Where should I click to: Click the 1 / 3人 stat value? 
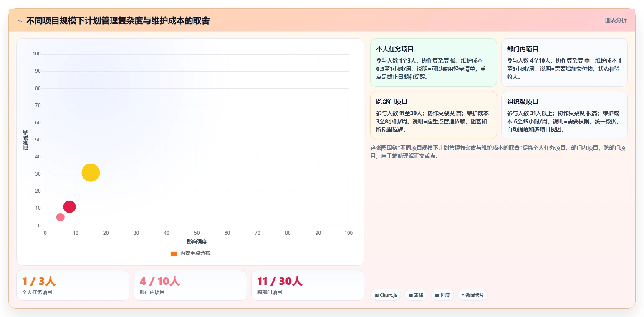tap(39, 282)
